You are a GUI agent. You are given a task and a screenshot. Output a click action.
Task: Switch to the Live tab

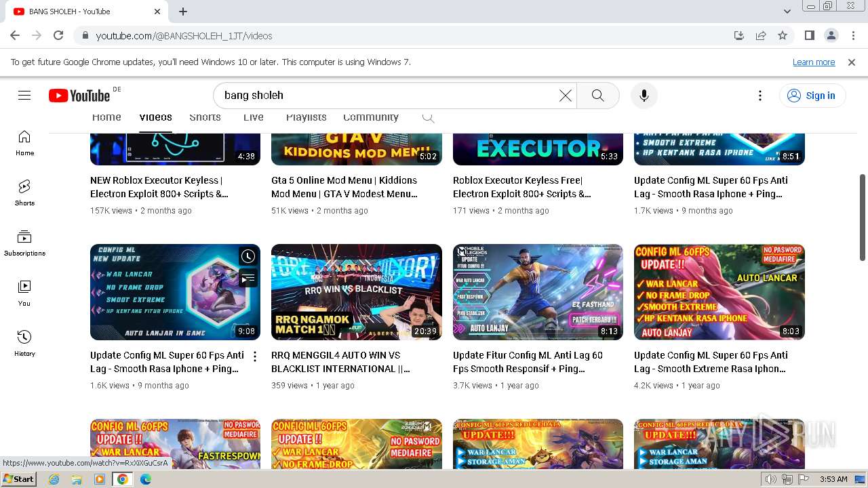click(x=253, y=117)
